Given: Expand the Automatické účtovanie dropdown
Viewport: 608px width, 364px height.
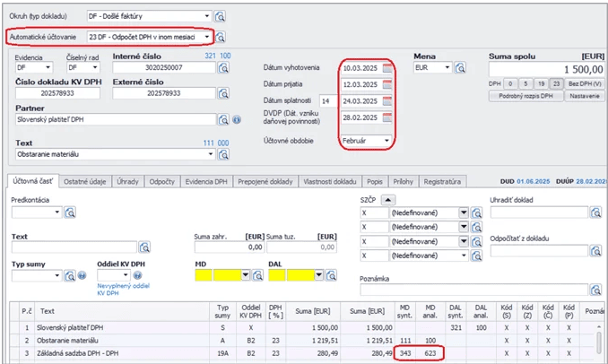Looking at the screenshot, I should (x=207, y=38).
